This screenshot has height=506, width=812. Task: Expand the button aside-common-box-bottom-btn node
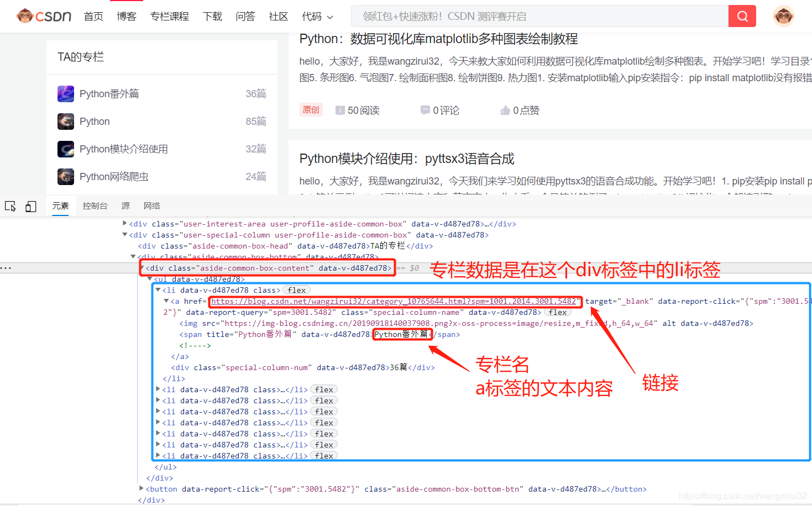coord(142,489)
